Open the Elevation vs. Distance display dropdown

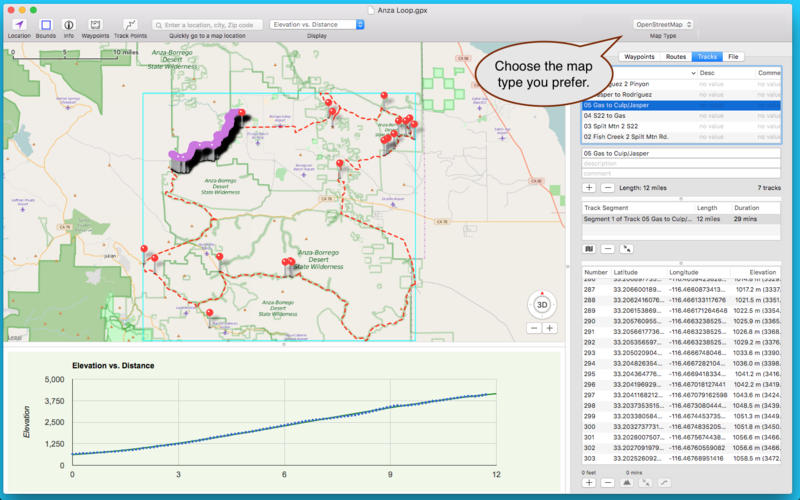coord(317,24)
